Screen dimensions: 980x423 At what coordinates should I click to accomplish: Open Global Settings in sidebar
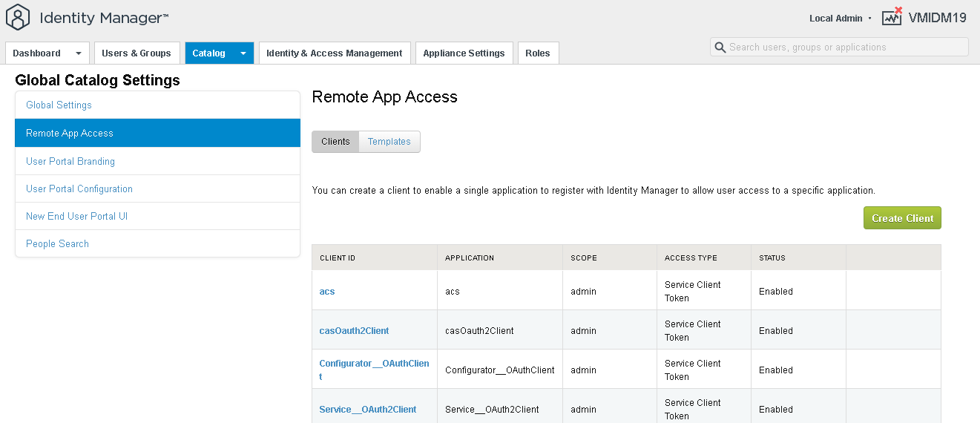(x=157, y=105)
